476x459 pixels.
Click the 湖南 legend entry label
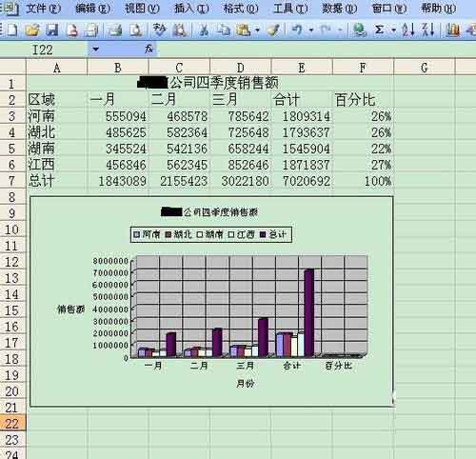(214, 234)
